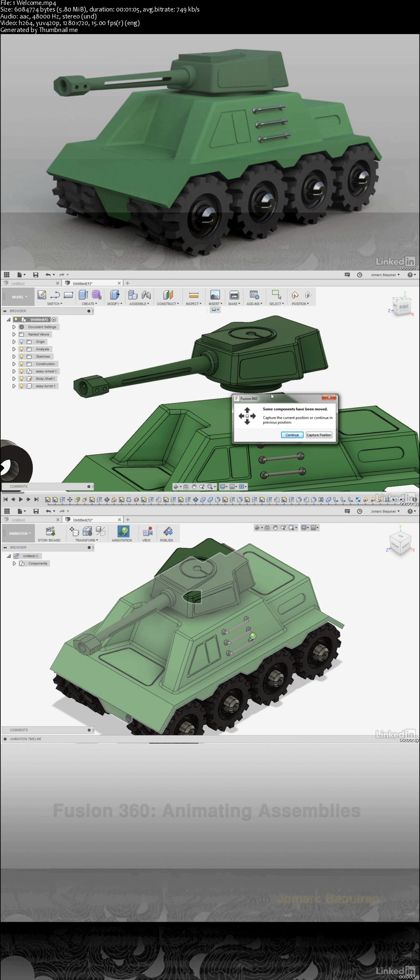420x980 pixels.
Task: Click Publish icon in Animation toolbar
Action: click(x=168, y=531)
